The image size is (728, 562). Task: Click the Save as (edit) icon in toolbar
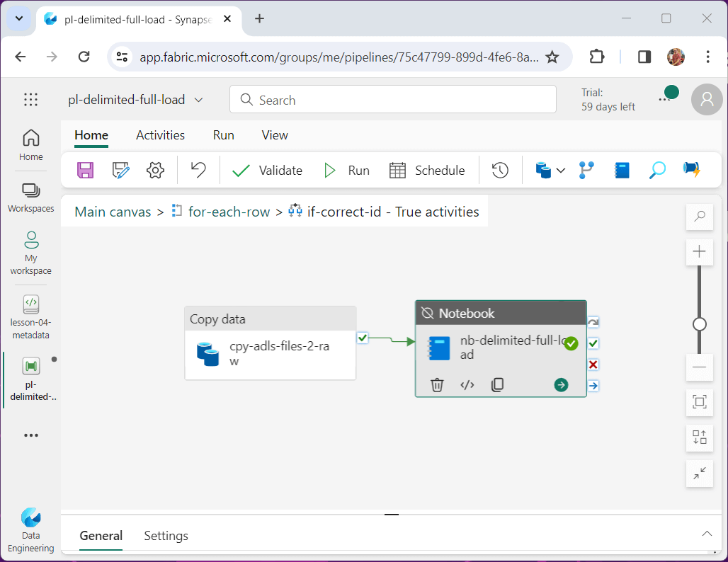point(120,171)
